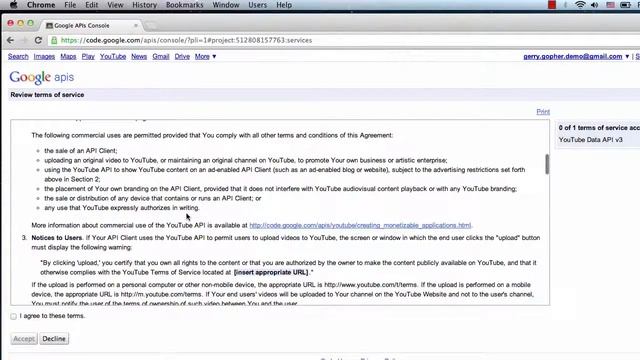This screenshot has width=640, height=360.
Task: Click the '[insert appropriate URL]' bold text
Action: (x=271, y=272)
